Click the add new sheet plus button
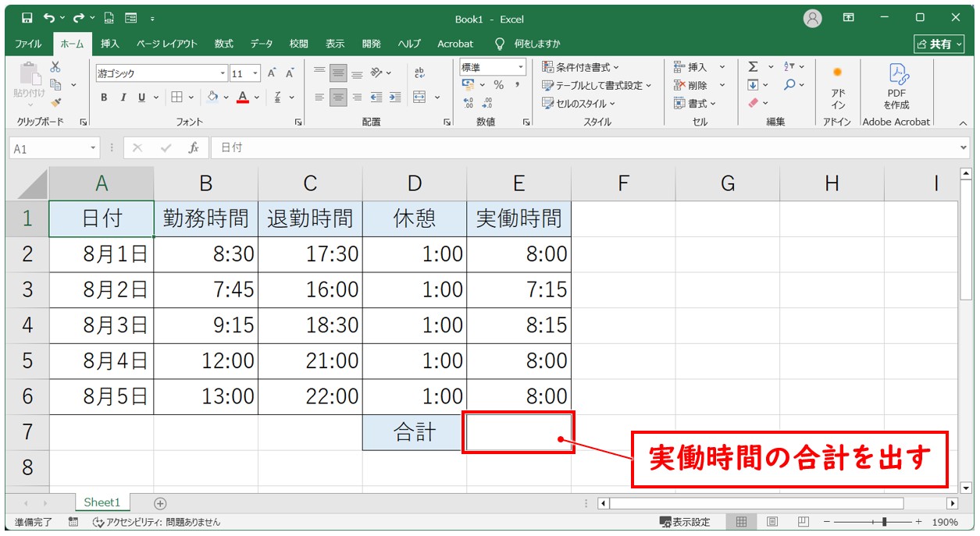Viewport: 980px width, 536px height. [160, 503]
